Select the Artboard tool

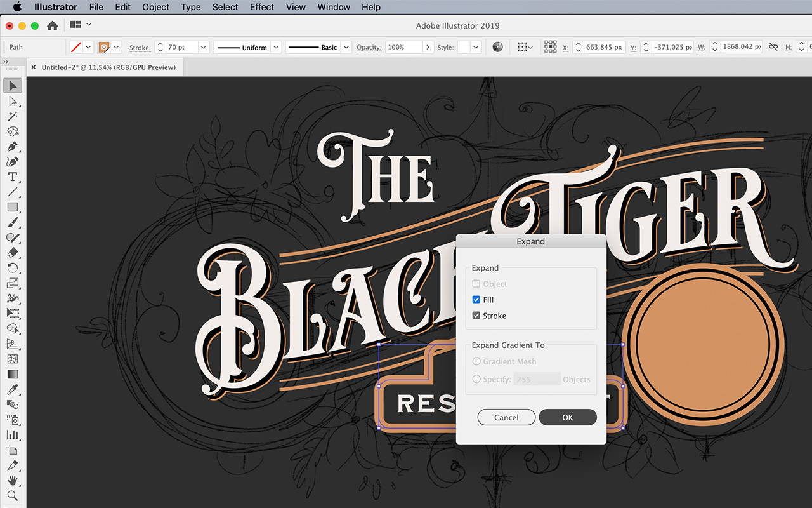pos(13,450)
